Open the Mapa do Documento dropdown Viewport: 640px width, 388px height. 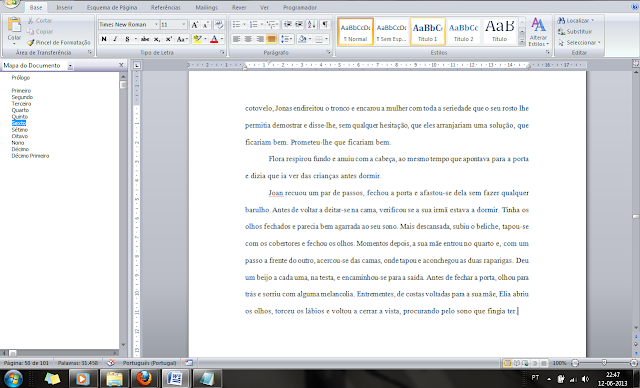click(x=70, y=66)
